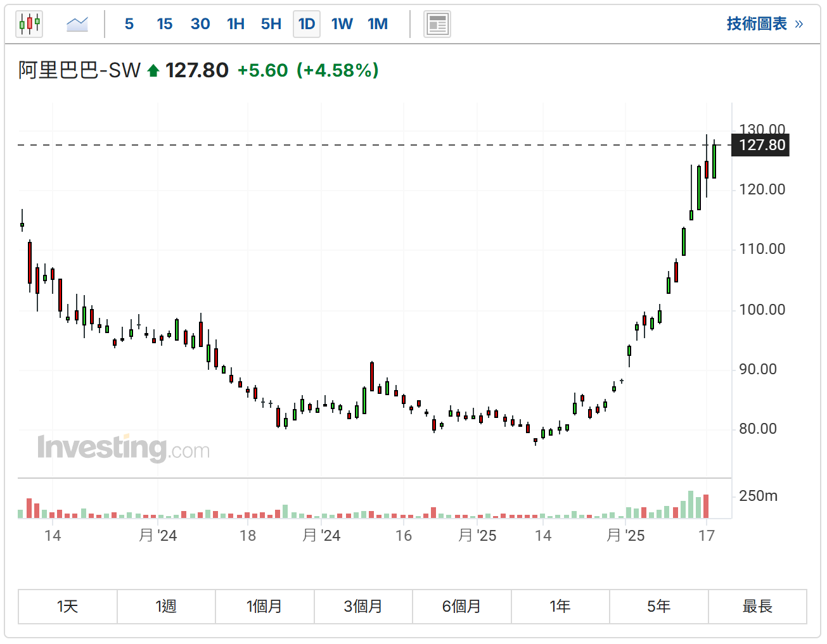Click the (+4.58%) percent change
This screenshot has width=827, height=644.
338,70
